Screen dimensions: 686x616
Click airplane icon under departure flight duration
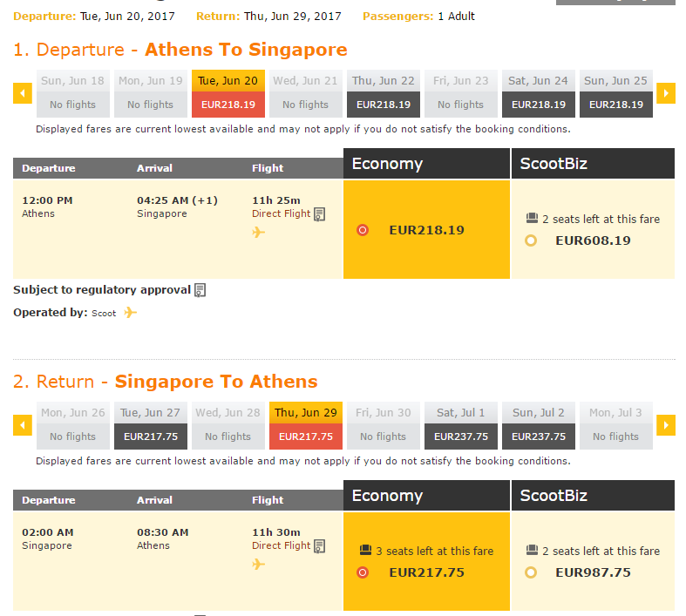(259, 232)
